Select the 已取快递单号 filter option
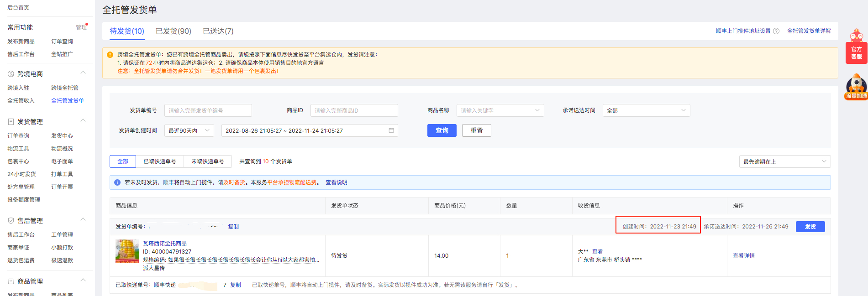 160,161
